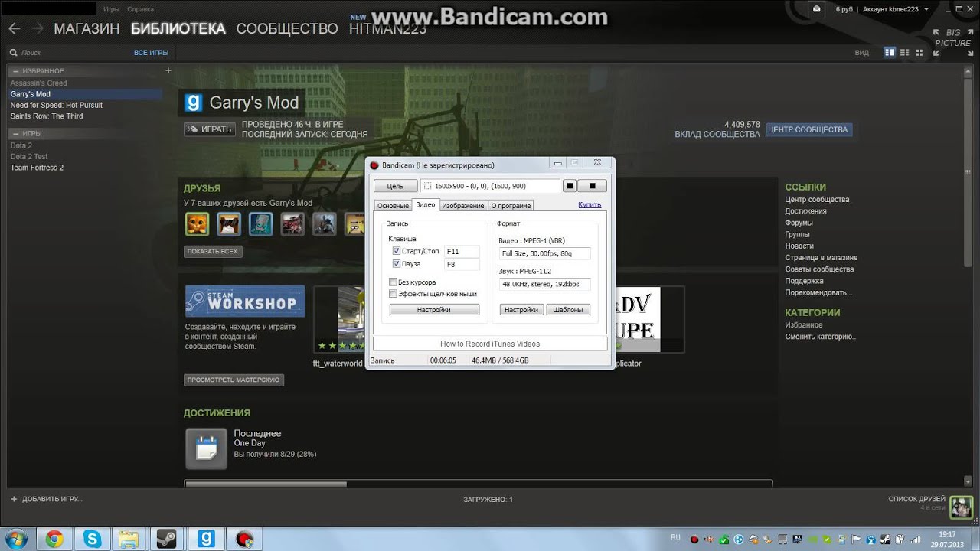This screenshot has height=551, width=980.
Task: Toggle the Старт/Стоп hotkey checkbox
Action: tap(396, 251)
